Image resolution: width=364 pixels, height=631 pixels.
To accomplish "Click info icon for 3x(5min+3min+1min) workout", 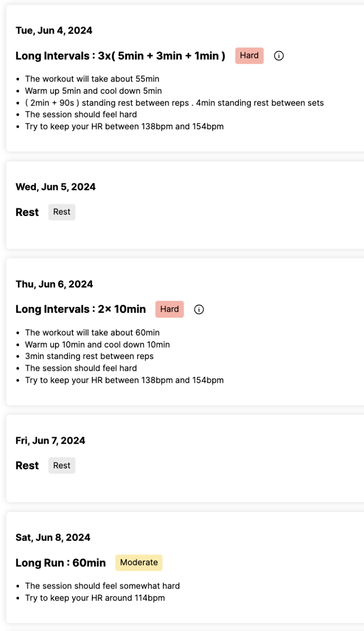I will (279, 56).
